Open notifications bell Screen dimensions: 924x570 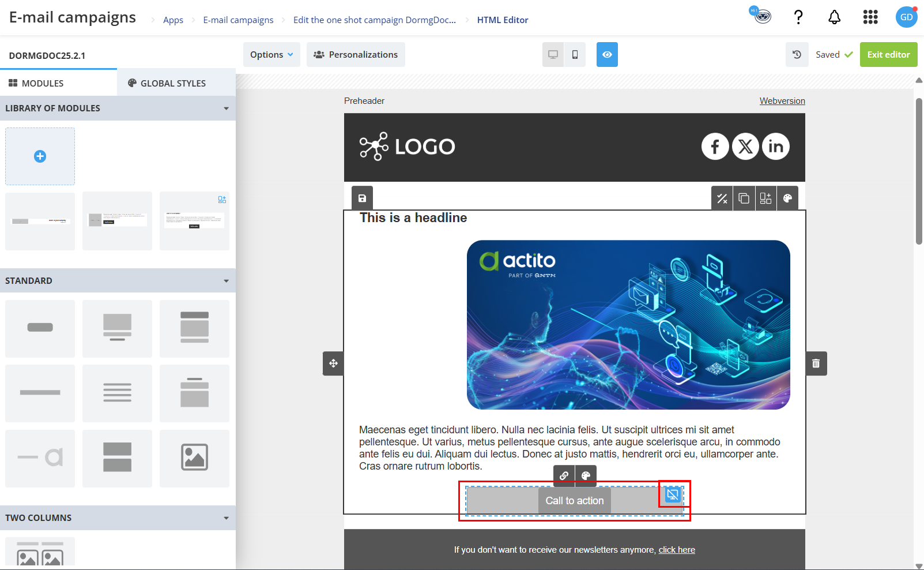coord(834,17)
